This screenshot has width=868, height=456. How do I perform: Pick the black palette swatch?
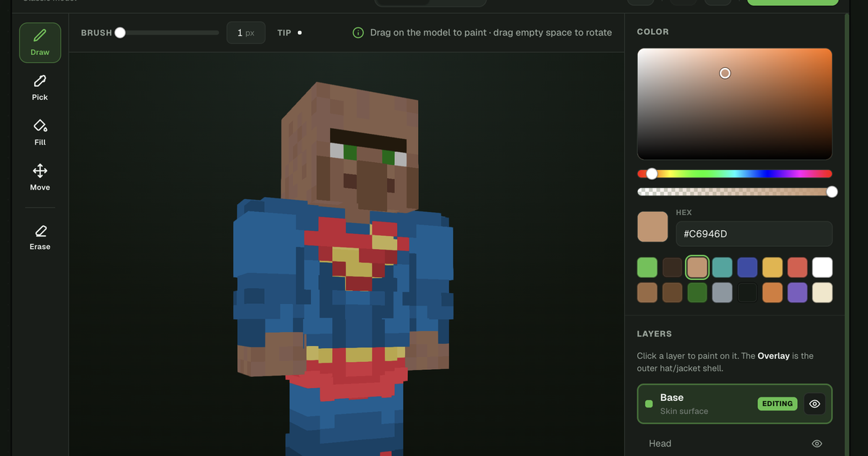pos(747,292)
